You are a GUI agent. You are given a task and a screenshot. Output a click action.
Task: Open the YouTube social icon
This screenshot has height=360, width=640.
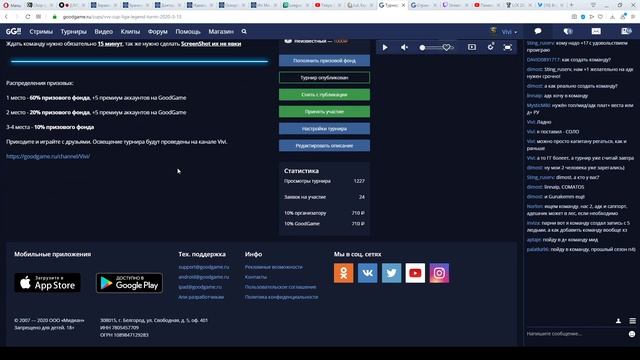[415, 273]
